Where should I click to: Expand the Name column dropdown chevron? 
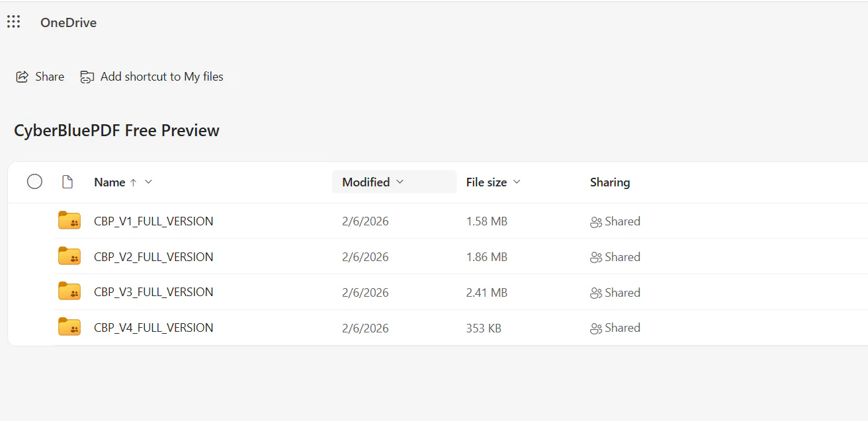click(x=148, y=182)
